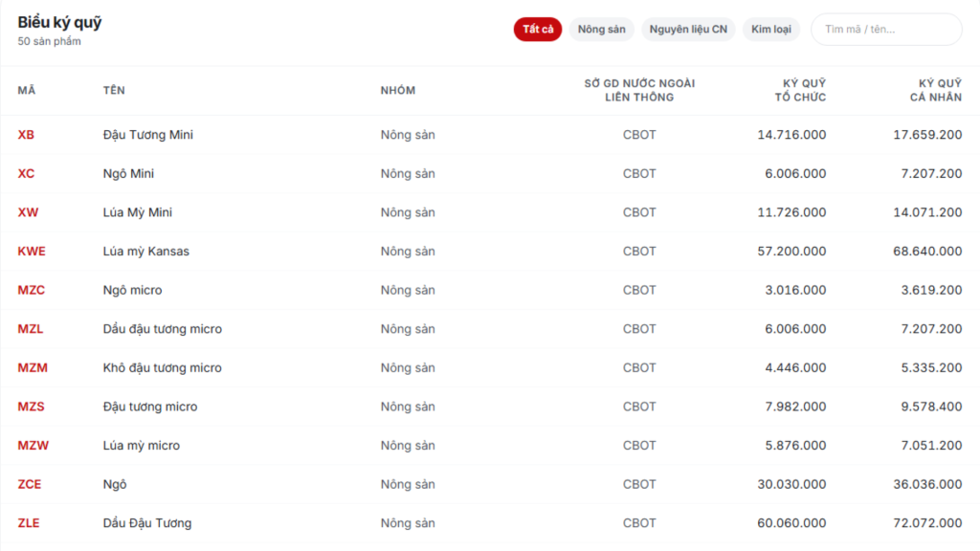
Task: Select the KWE product code
Action: coord(32,252)
